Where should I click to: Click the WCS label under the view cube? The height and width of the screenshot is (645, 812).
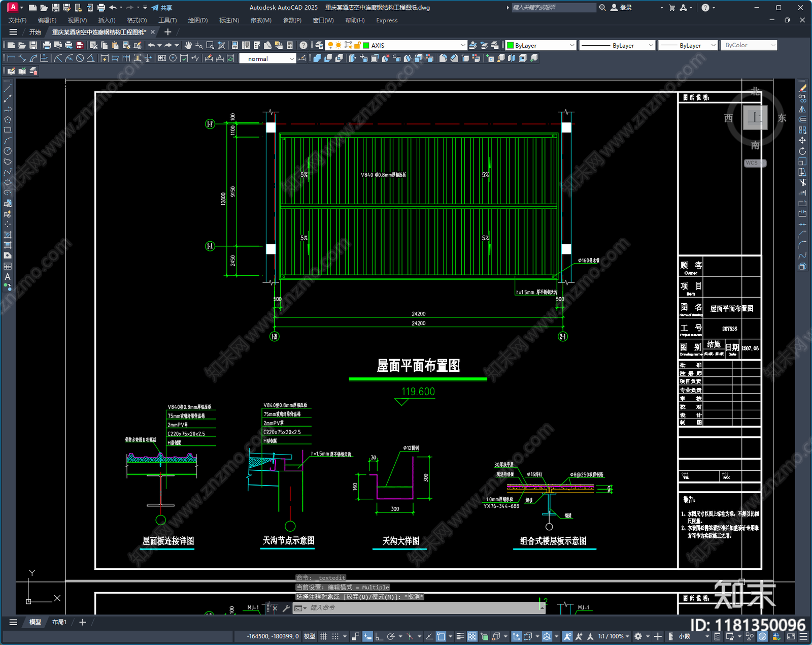(x=755, y=163)
